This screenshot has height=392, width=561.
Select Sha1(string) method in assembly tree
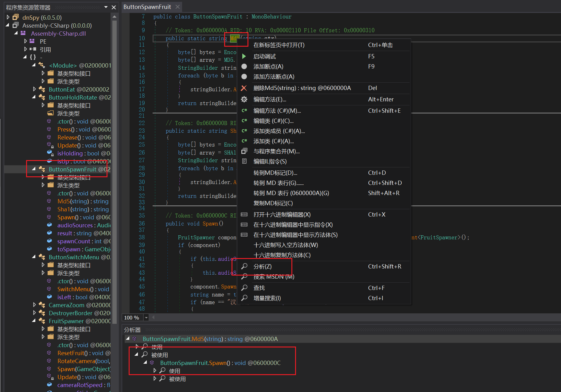click(83, 209)
